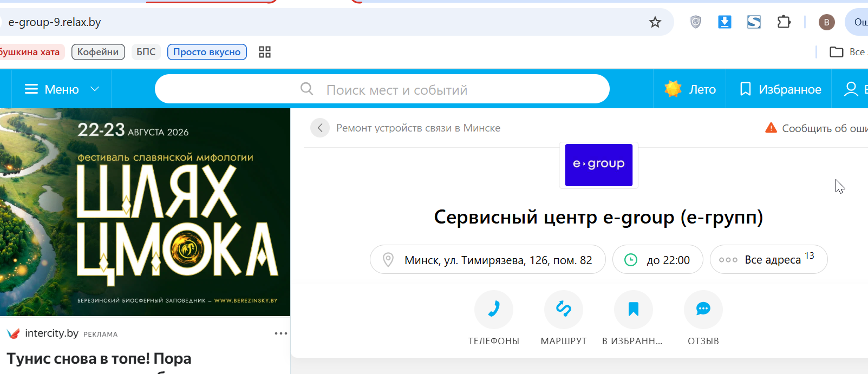Image resolution: width=868 pixels, height=374 pixels.
Task: Open the Шлях Цмока festival banner
Action: (x=145, y=212)
